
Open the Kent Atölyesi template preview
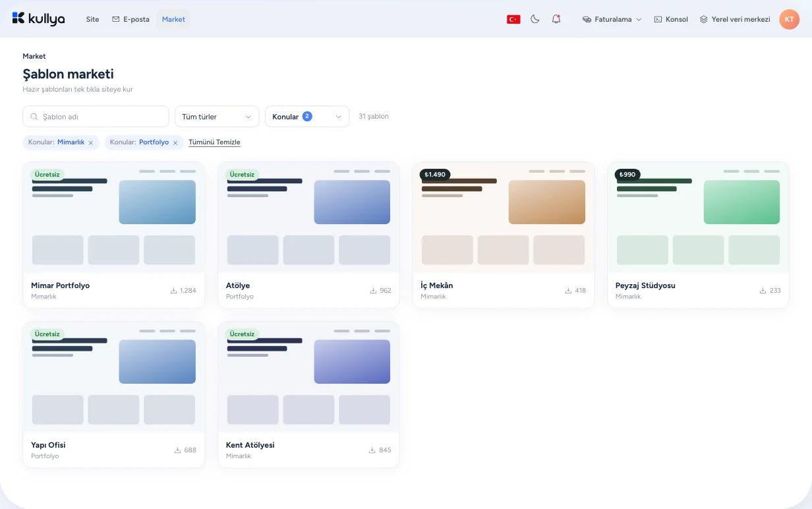tap(308, 377)
